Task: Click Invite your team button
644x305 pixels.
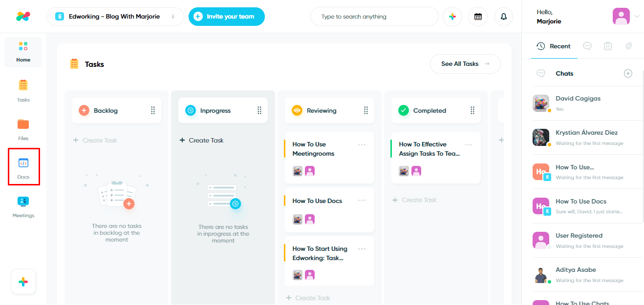Action: [x=227, y=17]
